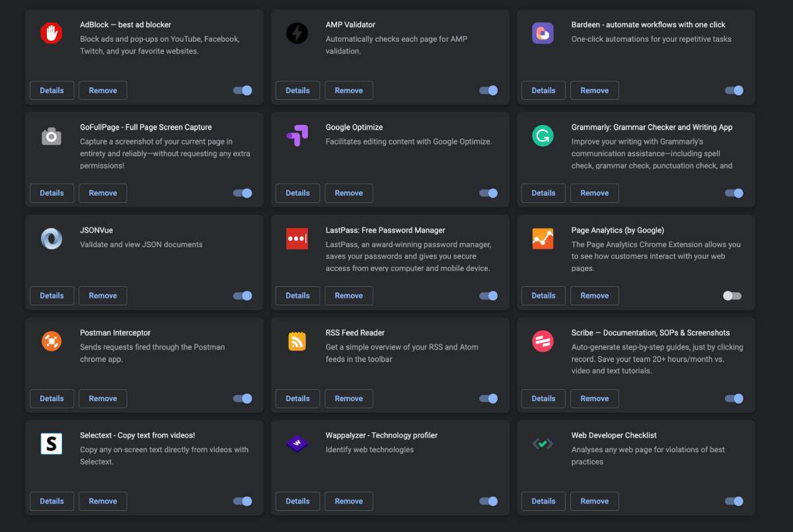Click the RSS Feed Reader icon
This screenshot has width=793, height=532.
point(297,341)
